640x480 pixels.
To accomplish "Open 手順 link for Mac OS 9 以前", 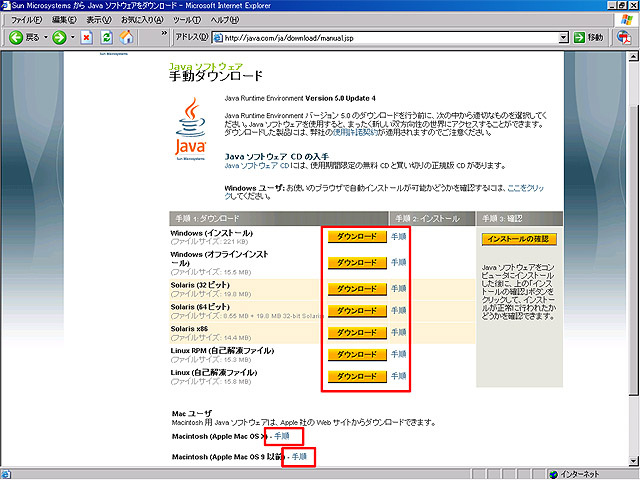I will tap(299, 457).
